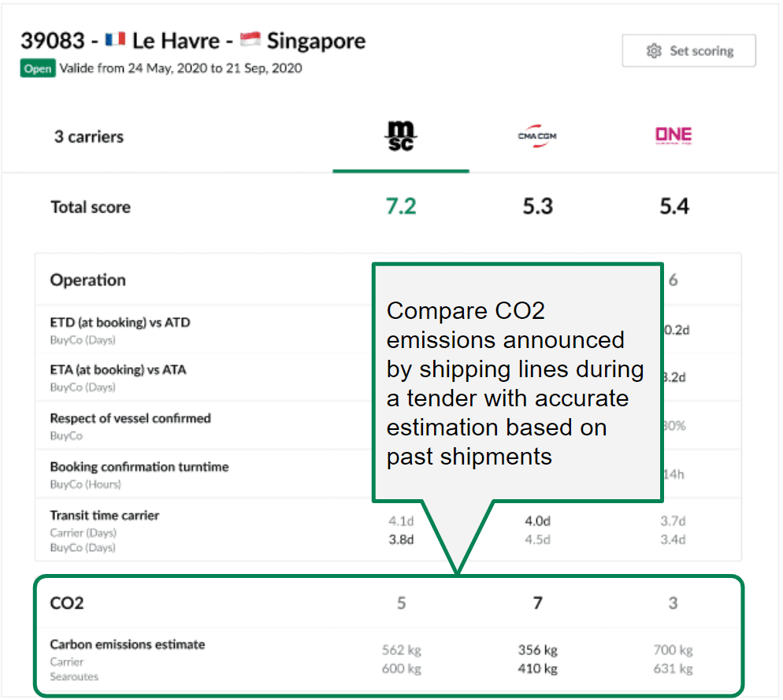This screenshot has width=783, height=700.
Task: Click the ETA (at booking) vs ATA row
Action: click(118, 370)
